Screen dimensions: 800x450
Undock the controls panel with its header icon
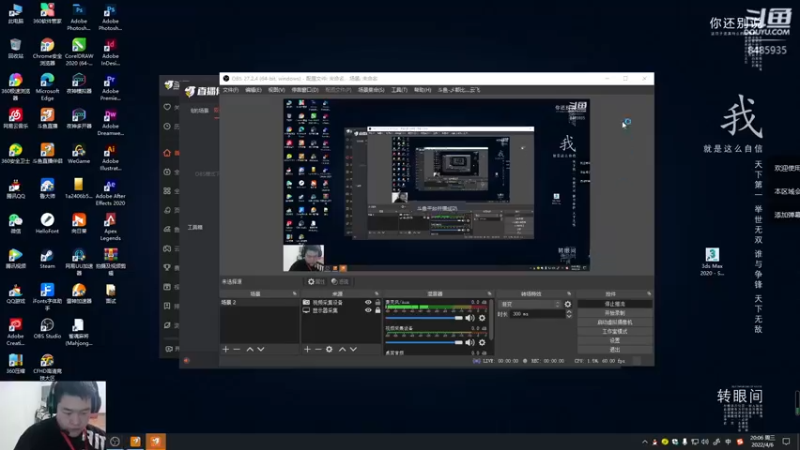pos(648,294)
